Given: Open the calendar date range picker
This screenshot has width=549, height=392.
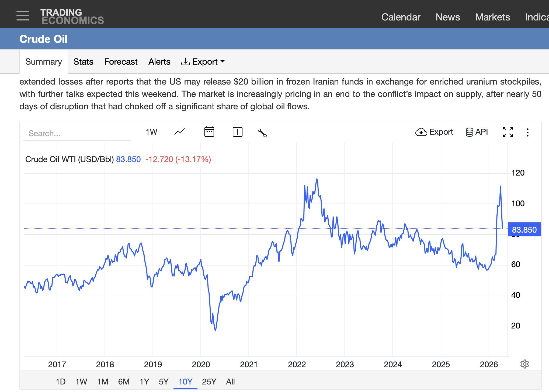Looking at the screenshot, I should tap(209, 132).
